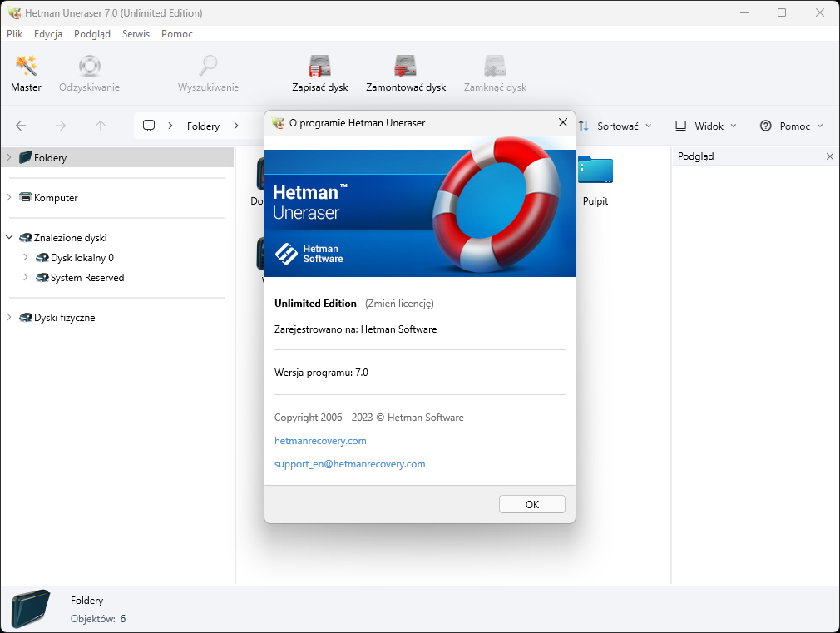The width and height of the screenshot is (840, 633).
Task: Click the Sortować sort arrows icon
Action: pos(584,126)
